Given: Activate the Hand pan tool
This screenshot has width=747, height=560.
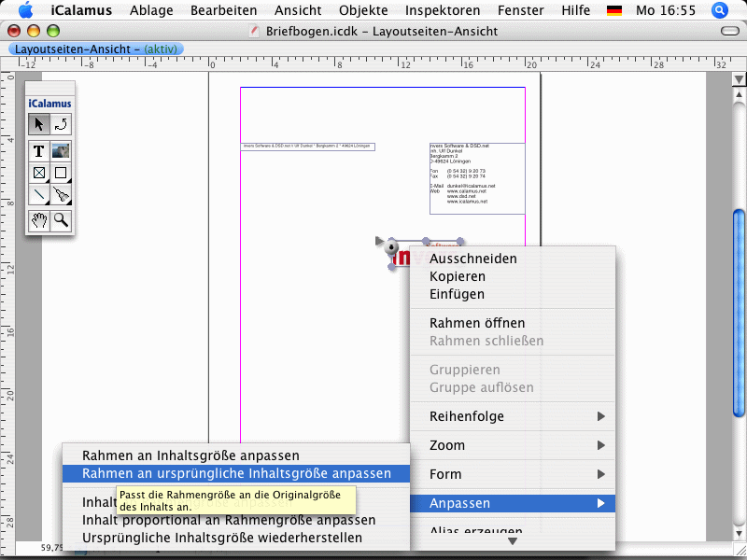Looking at the screenshot, I should coord(38,220).
